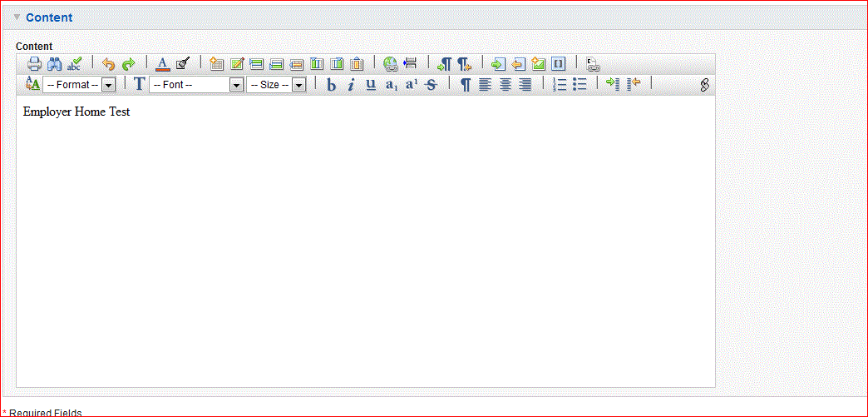Screen dimensions: 868x417
Task: Edit table properties pencil icon
Action: 236,64
